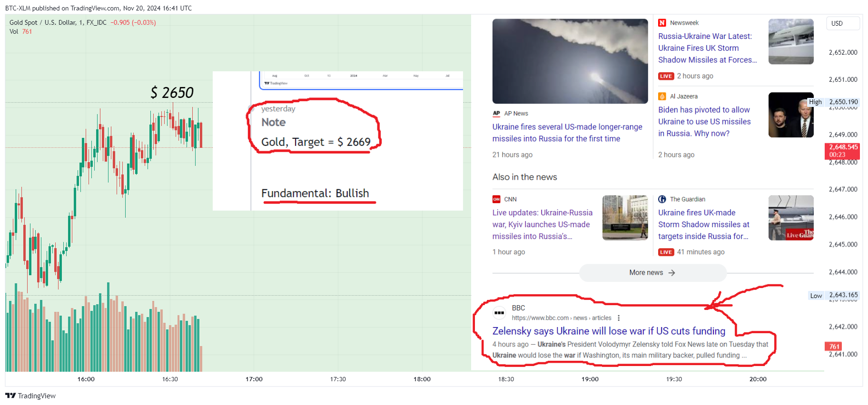Click the LIVE badge on Newsweek story

tap(666, 76)
